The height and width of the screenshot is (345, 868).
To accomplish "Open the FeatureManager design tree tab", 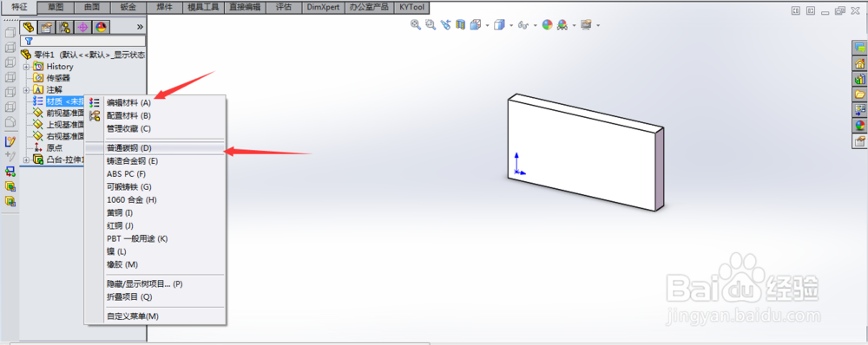I will 29,27.
